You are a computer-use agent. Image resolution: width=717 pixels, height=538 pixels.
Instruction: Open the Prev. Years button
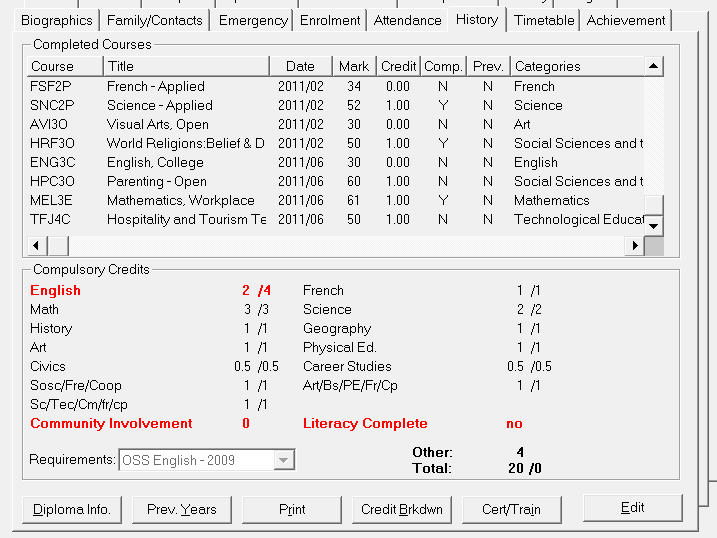pos(182,509)
